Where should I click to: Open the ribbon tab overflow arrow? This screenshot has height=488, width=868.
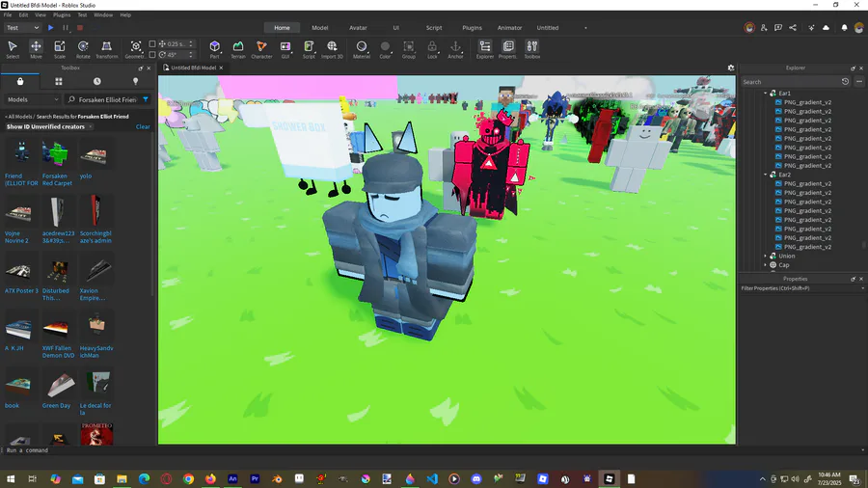point(585,28)
